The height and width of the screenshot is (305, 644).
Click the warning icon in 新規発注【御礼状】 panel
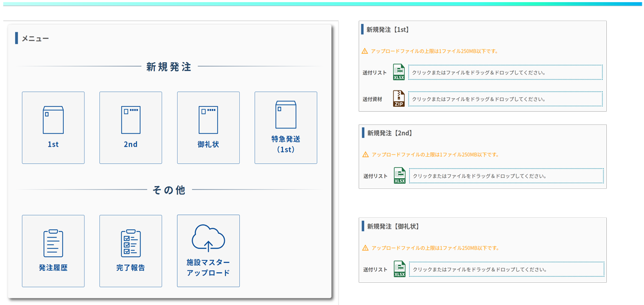(365, 248)
